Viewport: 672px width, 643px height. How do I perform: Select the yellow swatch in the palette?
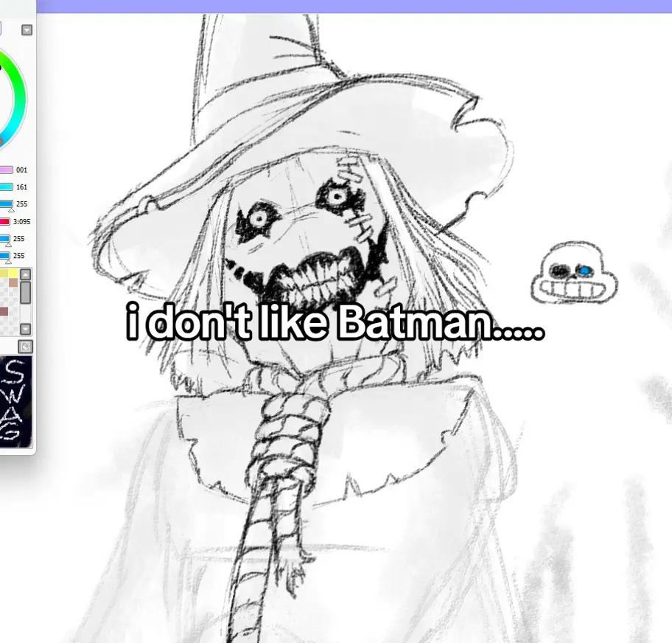click(x=13, y=274)
